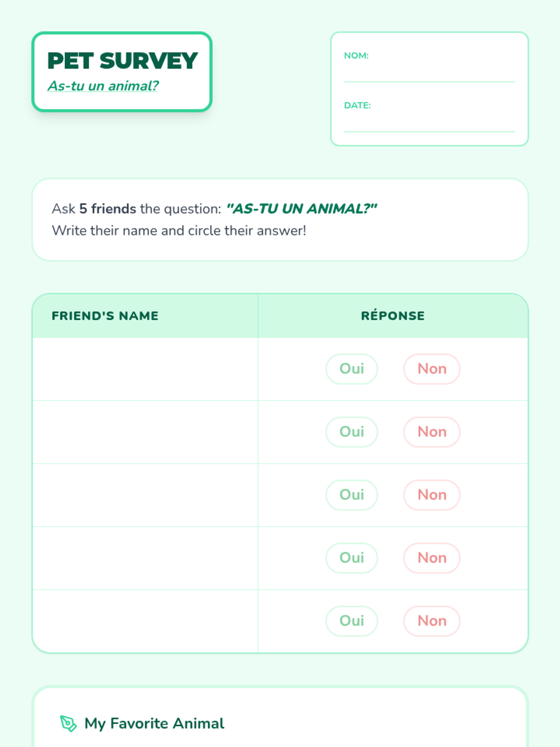Pick Oui in the fourth row
Image resolution: width=560 pixels, height=747 pixels.
[x=351, y=558]
